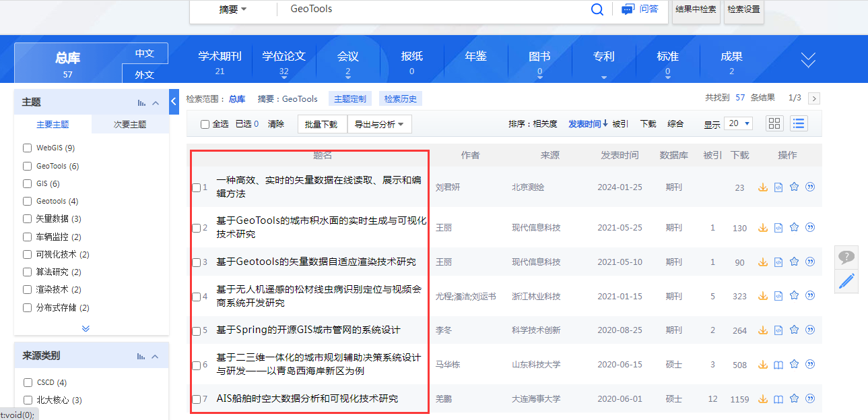868x420 pixels.
Task: Read HTML for the 刘君妍 article
Action: [x=778, y=187]
